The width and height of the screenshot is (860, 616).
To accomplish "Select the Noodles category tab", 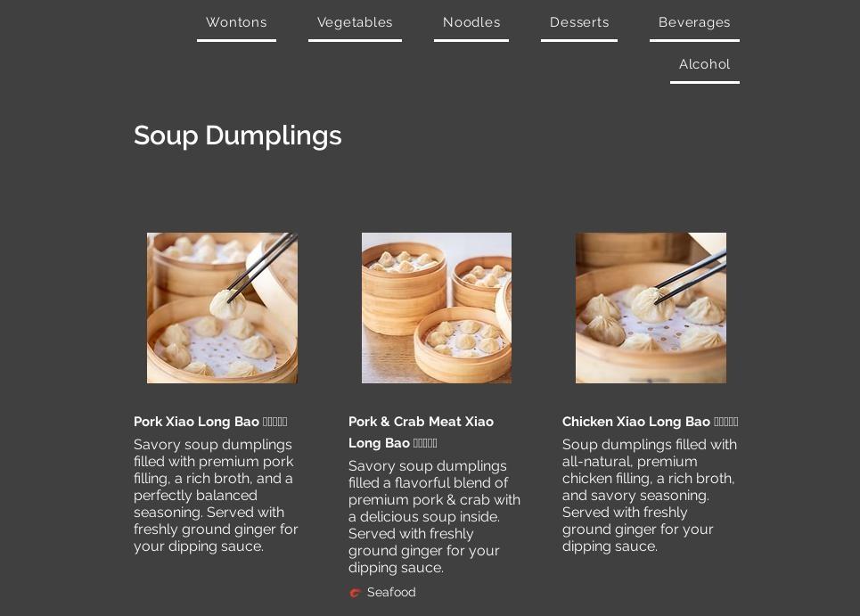I will (471, 22).
